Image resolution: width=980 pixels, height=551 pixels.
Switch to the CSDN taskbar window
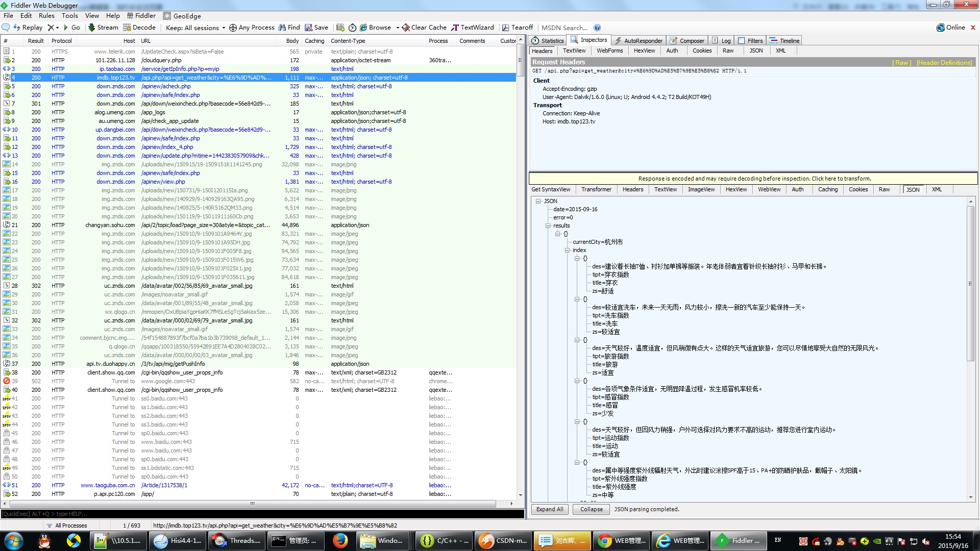click(503, 541)
